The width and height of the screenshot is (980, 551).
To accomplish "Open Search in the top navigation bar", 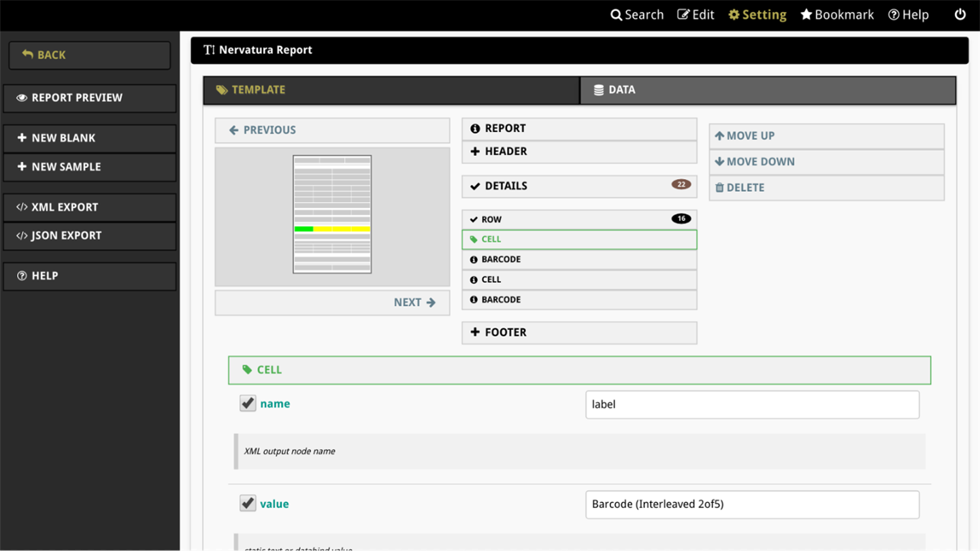I will [x=637, y=15].
